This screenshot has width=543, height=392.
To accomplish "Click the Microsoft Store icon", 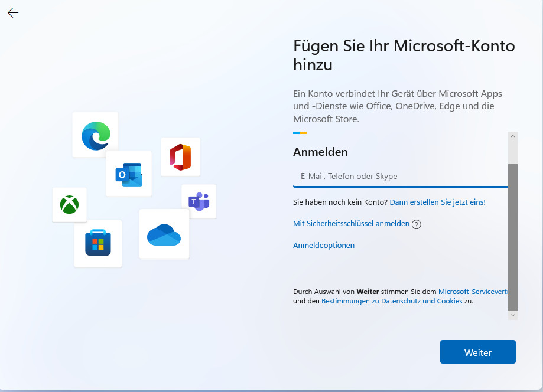I will 98,243.
